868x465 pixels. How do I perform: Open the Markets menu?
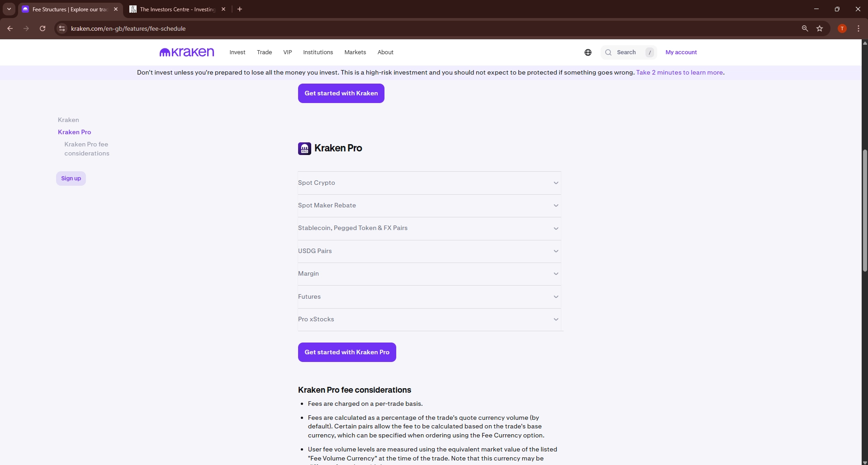355,52
